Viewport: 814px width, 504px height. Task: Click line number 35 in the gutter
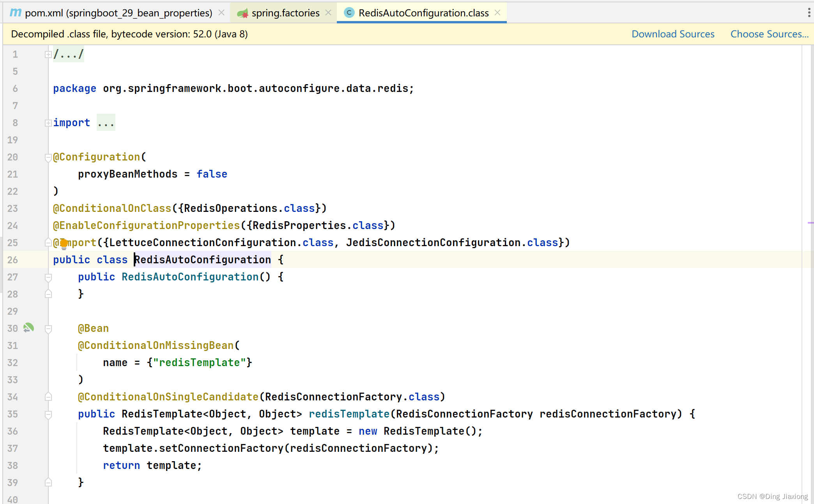tap(12, 414)
